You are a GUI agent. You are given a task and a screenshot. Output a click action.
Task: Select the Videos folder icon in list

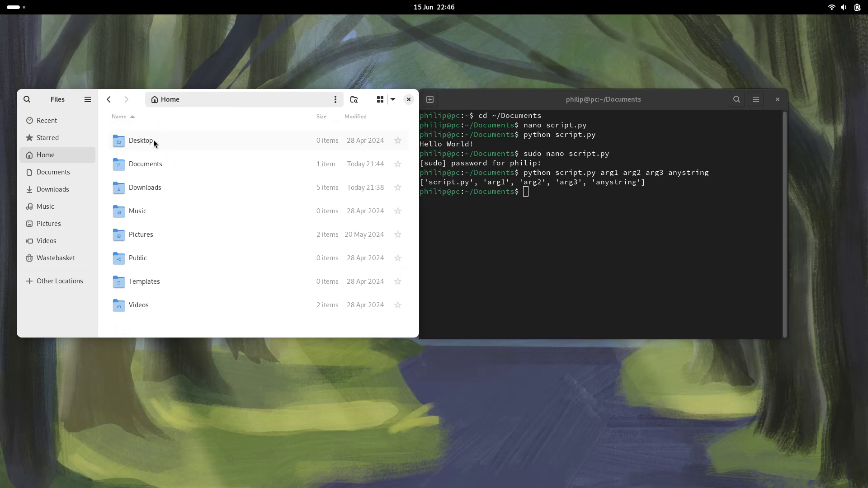tap(118, 305)
